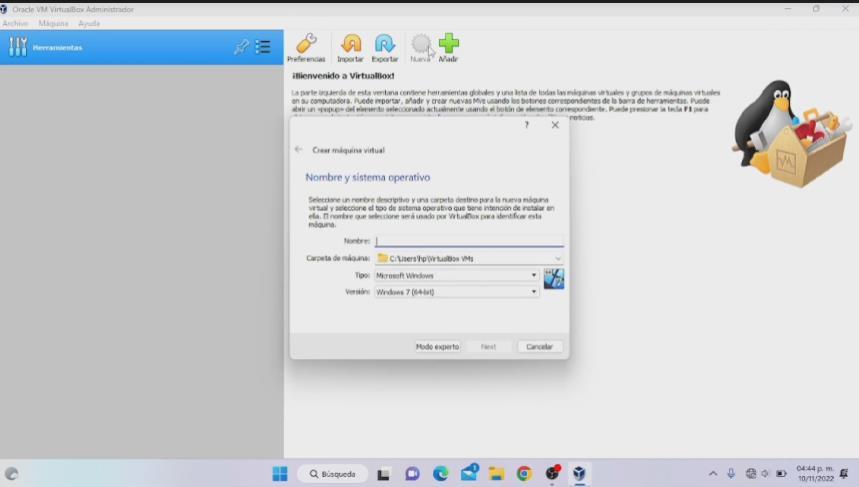Image resolution: width=859 pixels, height=487 pixels.
Task: Click the OS type preview image
Action: (x=554, y=279)
